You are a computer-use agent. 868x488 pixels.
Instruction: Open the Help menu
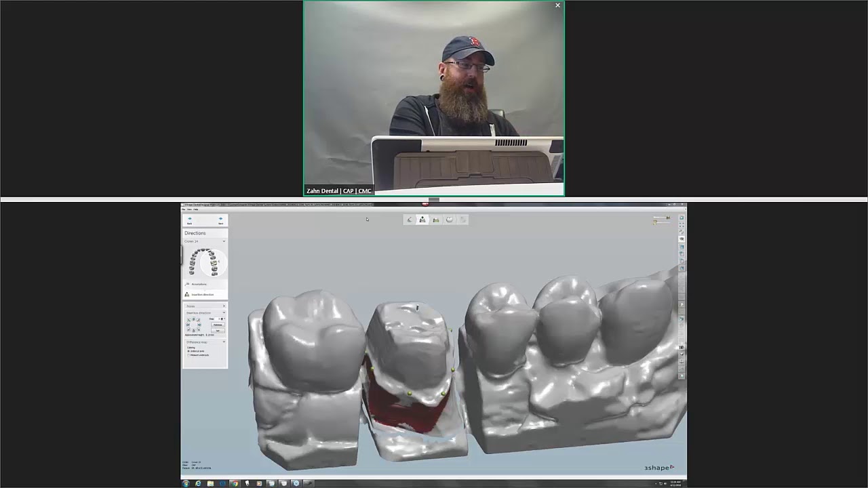[x=196, y=209]
